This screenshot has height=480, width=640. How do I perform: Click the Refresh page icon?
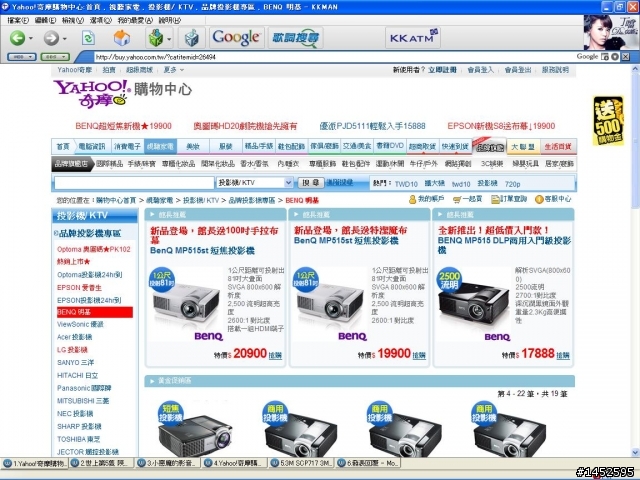[88, 38]
